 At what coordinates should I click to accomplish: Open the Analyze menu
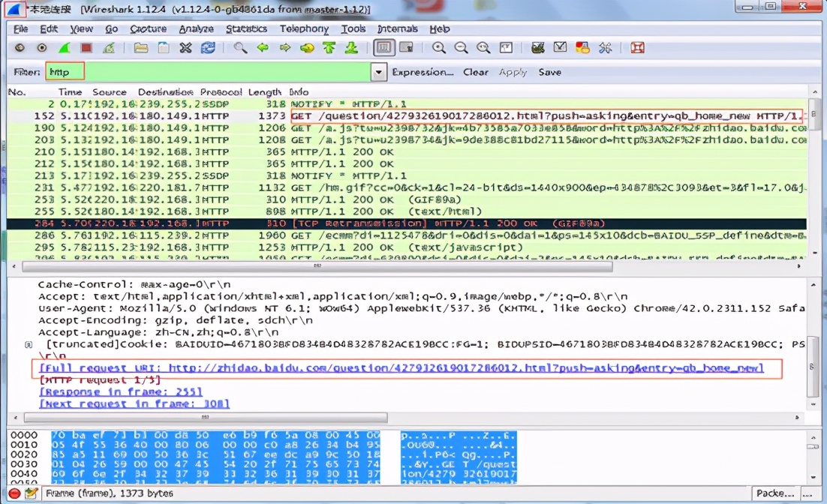click(196, 29)
